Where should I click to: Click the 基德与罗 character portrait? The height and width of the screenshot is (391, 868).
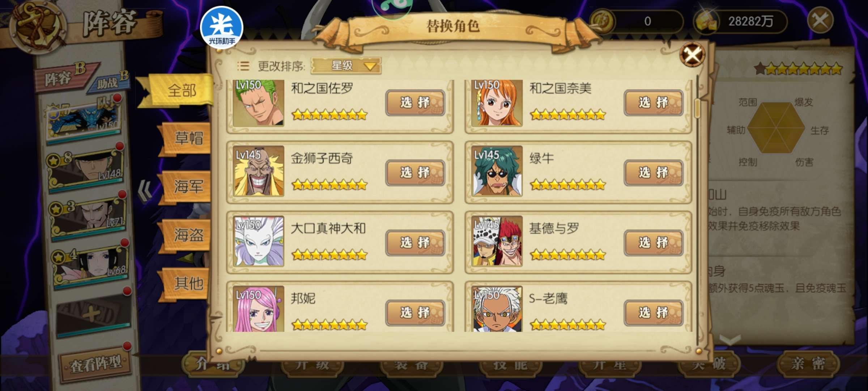497,241
